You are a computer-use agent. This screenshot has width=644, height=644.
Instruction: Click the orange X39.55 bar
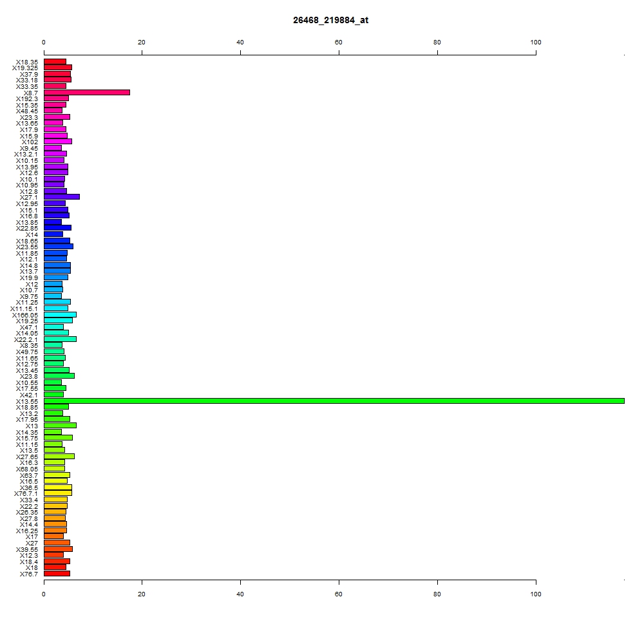[58, 549]
